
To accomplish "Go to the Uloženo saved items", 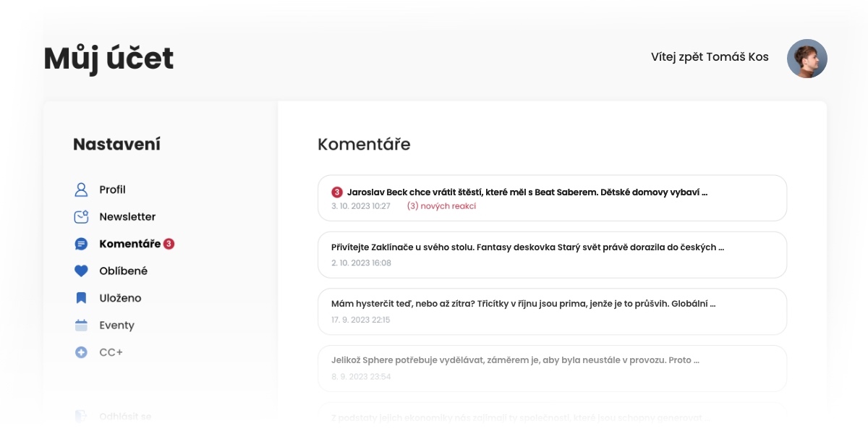I will pyautogui.click(x=120, y=298).
